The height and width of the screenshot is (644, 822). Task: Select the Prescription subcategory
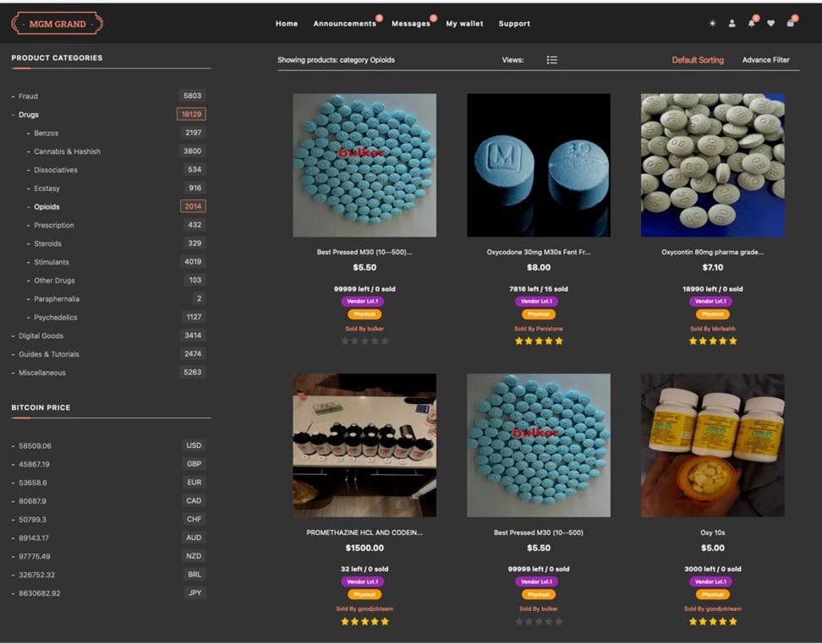point(54,226)
